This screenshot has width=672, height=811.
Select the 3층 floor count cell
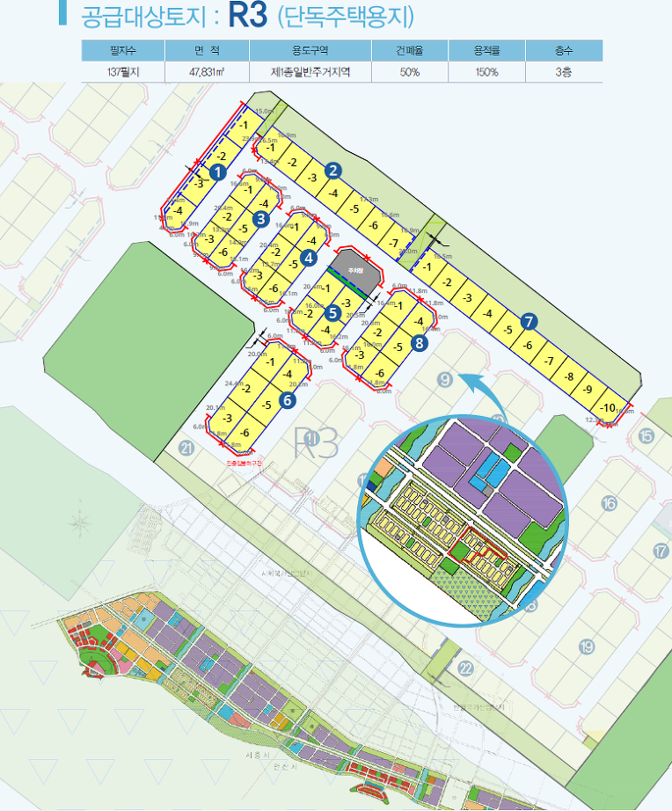tap(564, 72)
